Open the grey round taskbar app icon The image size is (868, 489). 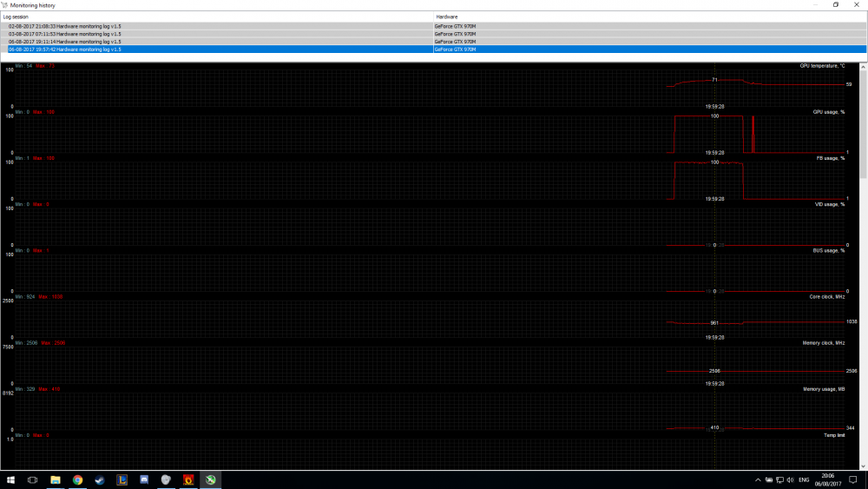[x=166, y=479]
